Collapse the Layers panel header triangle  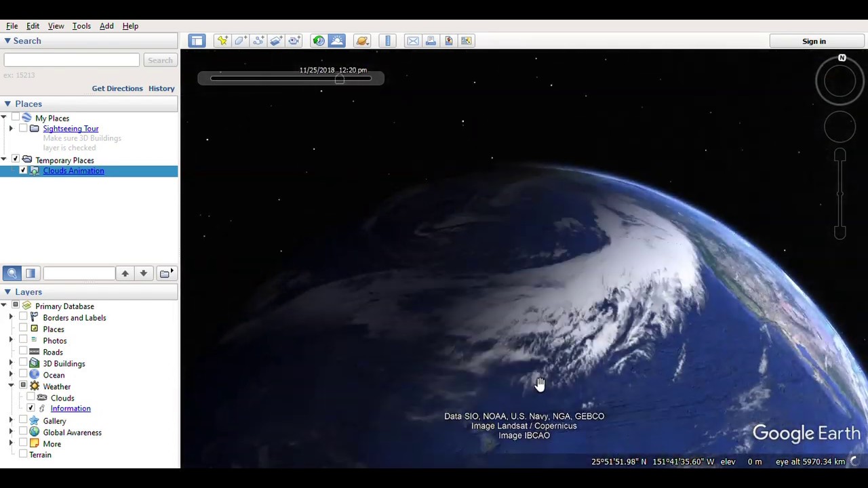click(x=7, y=291)
